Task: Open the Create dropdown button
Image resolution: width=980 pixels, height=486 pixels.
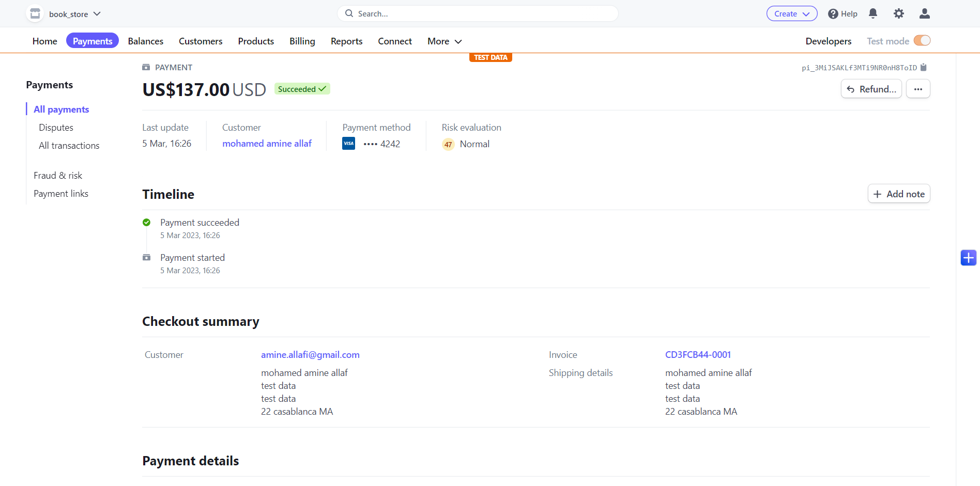Action: coord(791,14)
